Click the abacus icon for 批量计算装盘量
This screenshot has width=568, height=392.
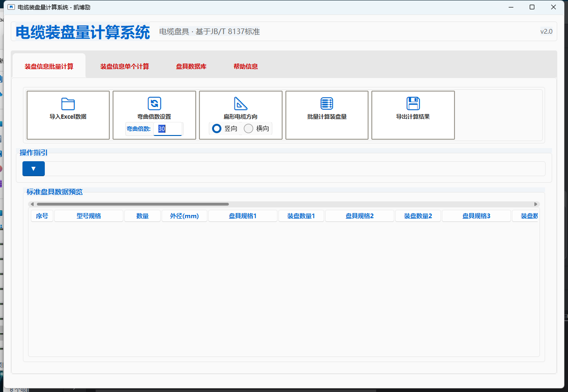327,103
